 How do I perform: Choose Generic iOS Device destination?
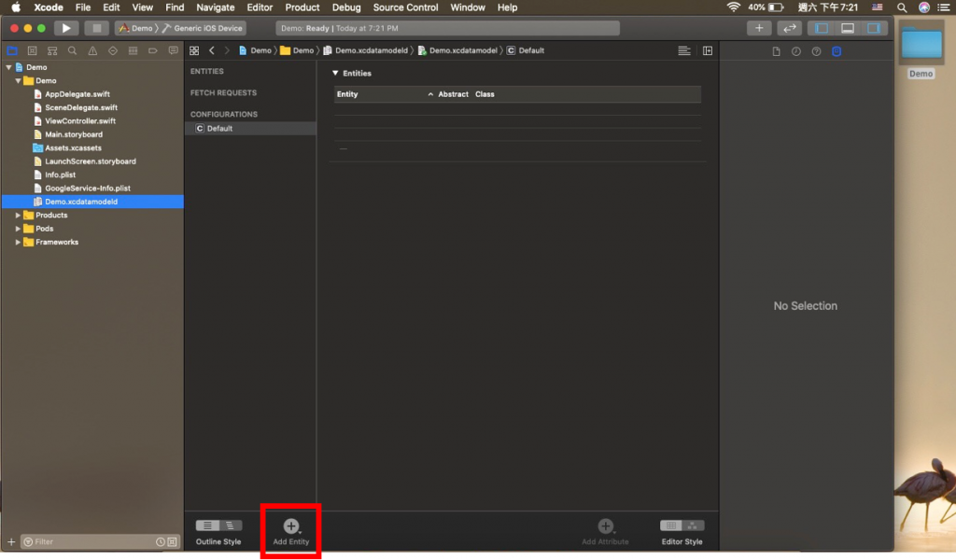coord(203,28)
